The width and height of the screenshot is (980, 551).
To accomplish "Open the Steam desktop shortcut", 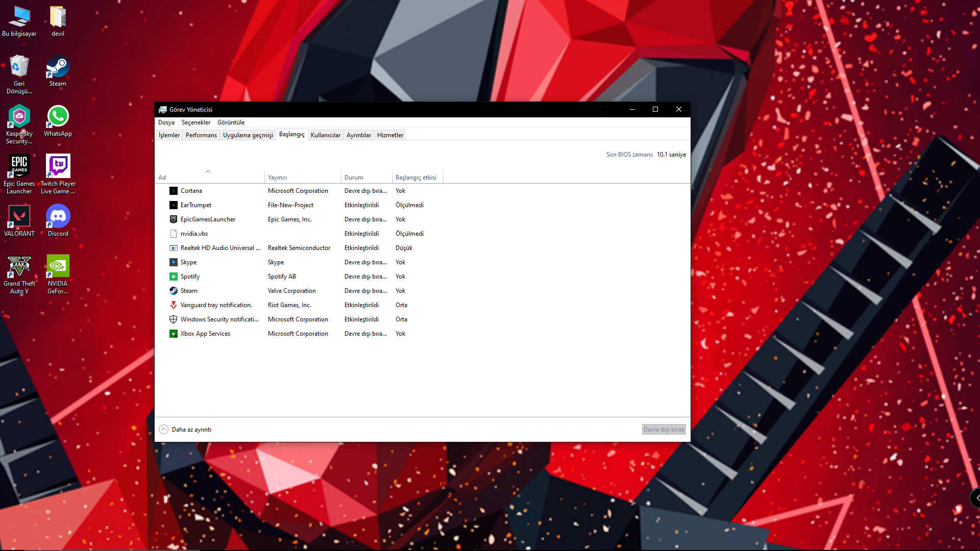I will (58, 67).
